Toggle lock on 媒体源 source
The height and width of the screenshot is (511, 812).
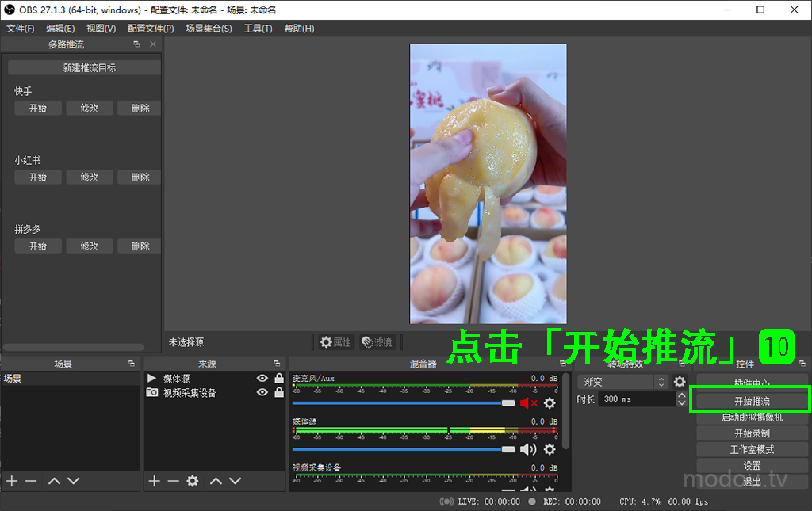click(x=279, y=379)
